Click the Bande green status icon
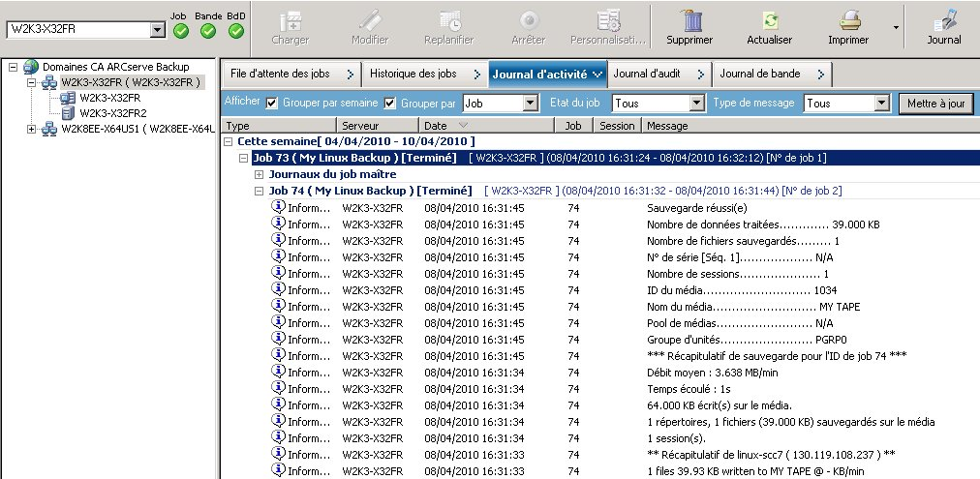The height and width of the screenshot is (479, 980). 208,31
